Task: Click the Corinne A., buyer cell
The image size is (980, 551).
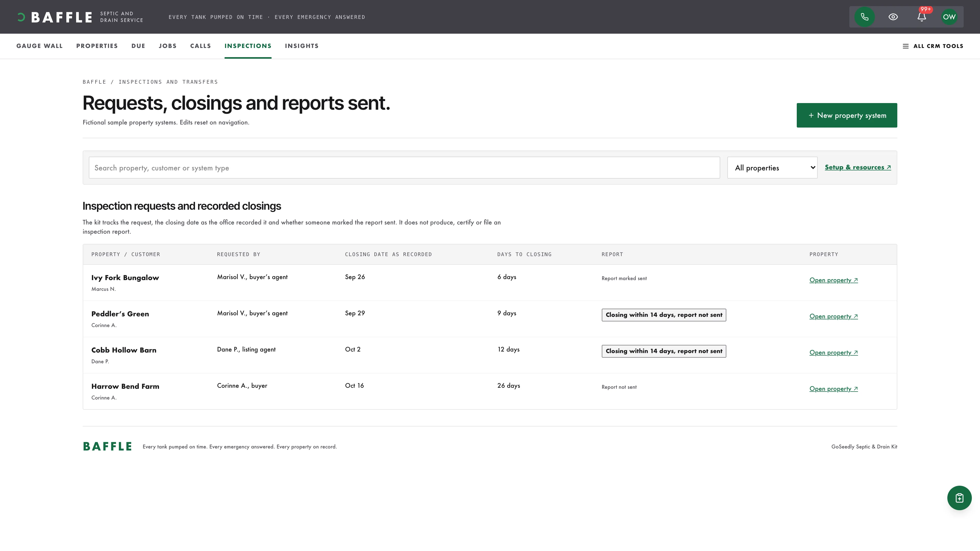Action: tap(242, 386)
